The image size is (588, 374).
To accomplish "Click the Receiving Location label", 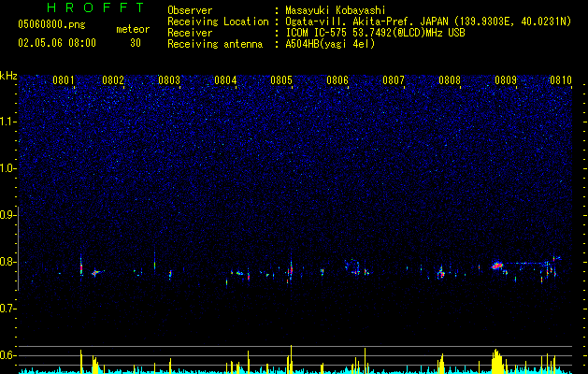I will pyautogui.click(x=218, y=22).
